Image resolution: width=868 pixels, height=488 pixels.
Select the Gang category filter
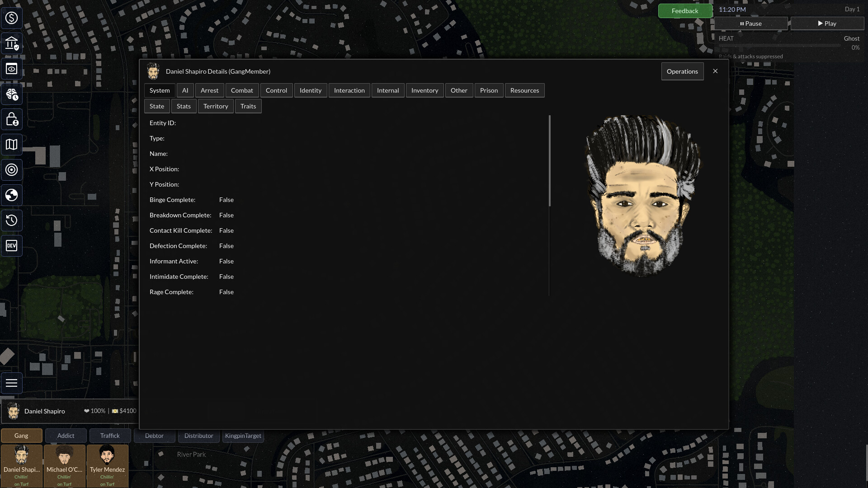point(21,436)
